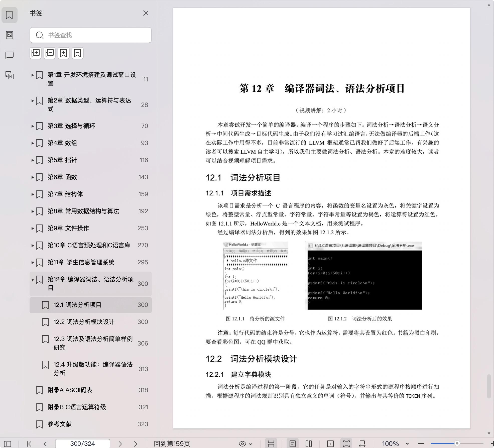Screen dimensions: 494x448
Task: Go to last page button
Action: pos(136,444)
